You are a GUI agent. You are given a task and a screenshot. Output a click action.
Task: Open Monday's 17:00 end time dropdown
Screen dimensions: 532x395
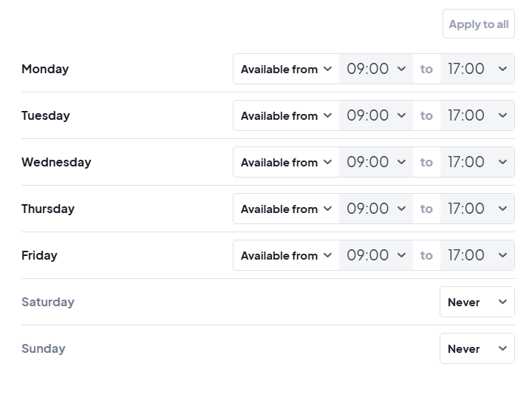pos(477,70)
